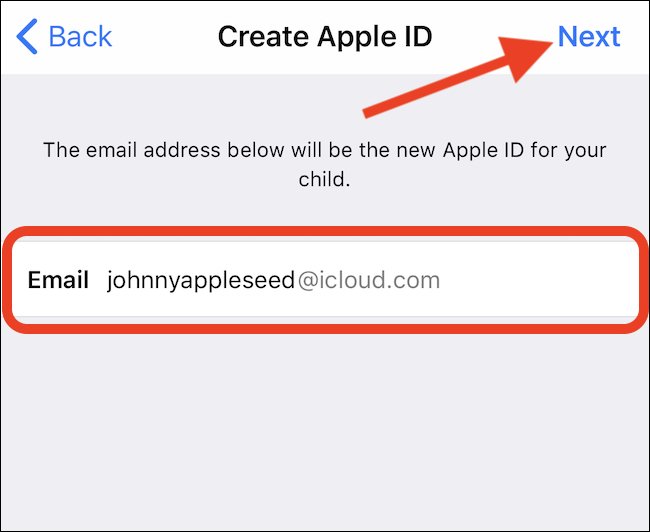Click nav bar space between title and Next

point(464,25)
